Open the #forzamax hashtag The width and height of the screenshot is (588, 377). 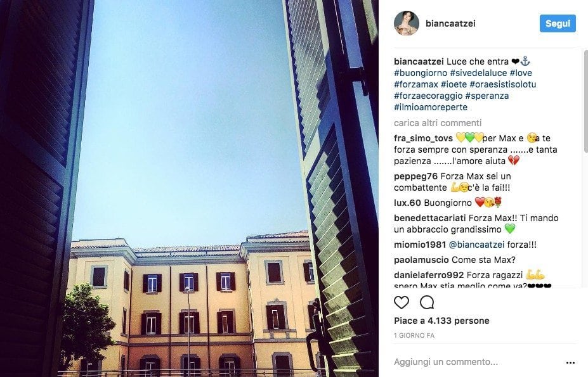click(x=416, y=84)
